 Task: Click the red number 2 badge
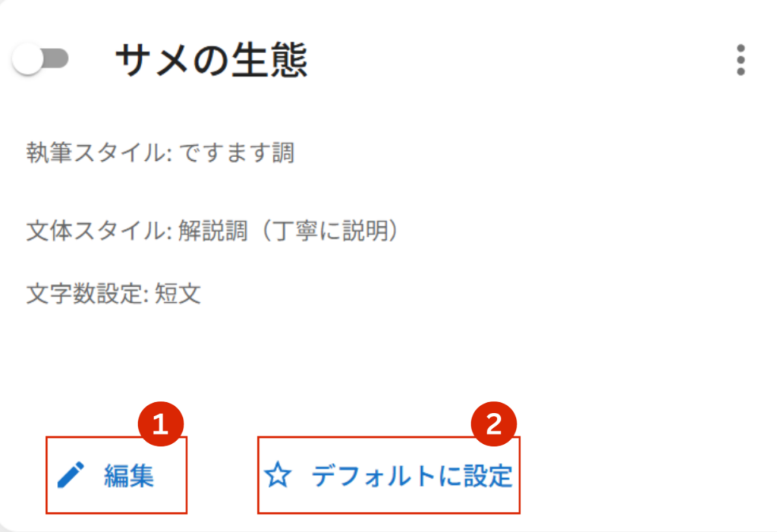coord(493,424)
